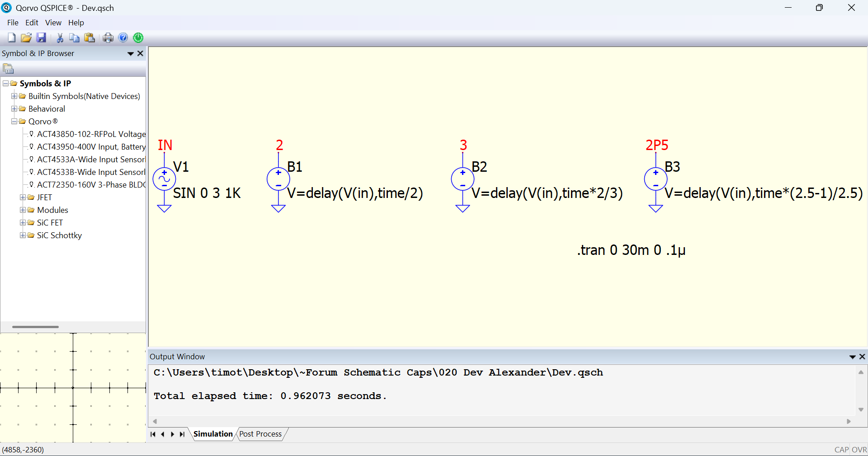Copy selection with the Copy toolbar icon
This screenshot has height=456, width=868.
74,38
